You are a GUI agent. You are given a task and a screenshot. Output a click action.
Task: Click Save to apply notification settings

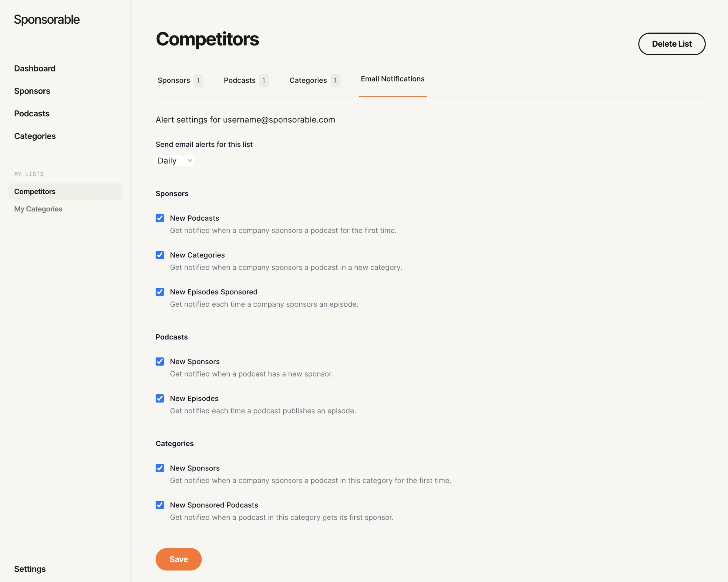point(178,560)
